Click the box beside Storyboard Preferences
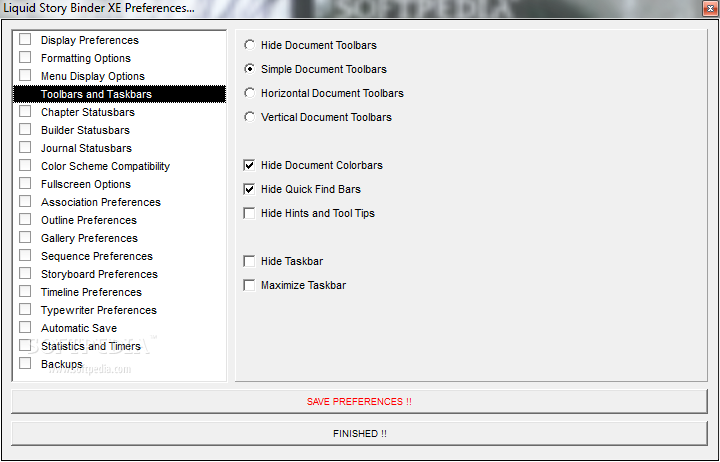Viewport: 720px width, 462px height. tap(25, 273)
